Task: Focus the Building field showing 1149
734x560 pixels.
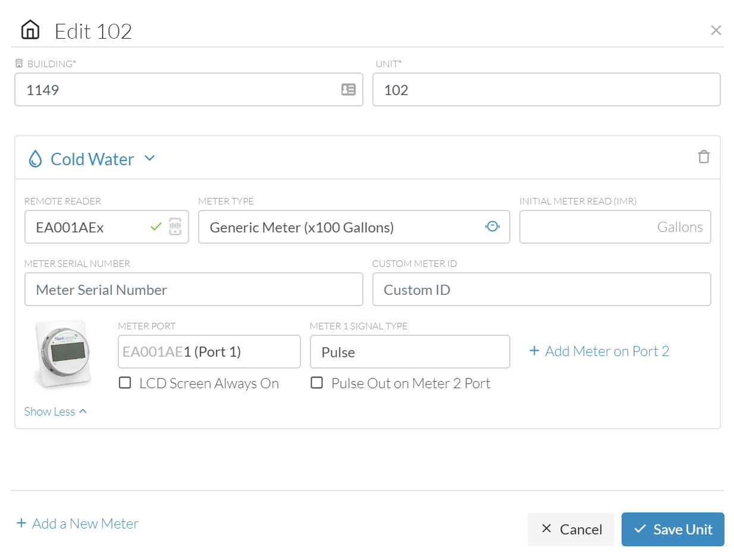Action: [189, 90]
